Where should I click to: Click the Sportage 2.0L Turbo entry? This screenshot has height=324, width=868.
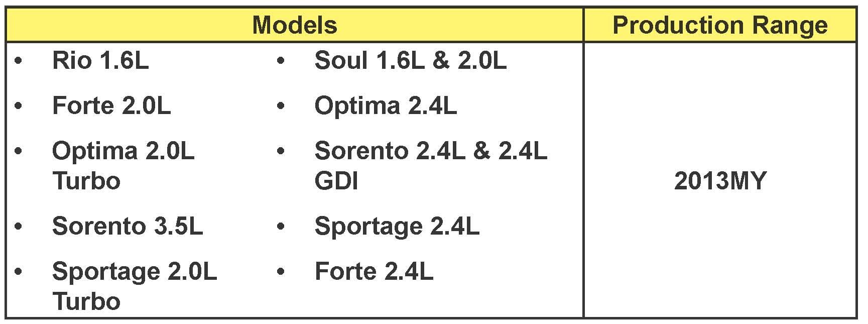(x=135, y=286)
